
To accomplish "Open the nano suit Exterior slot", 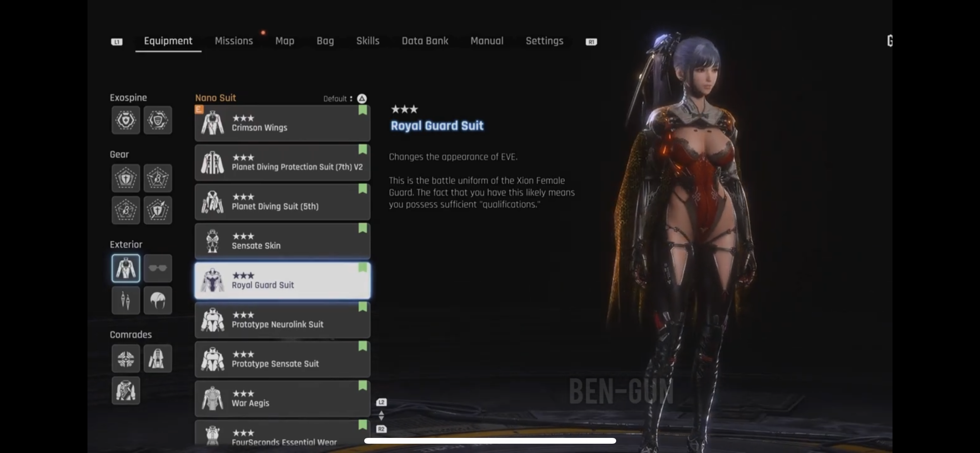I will pos(126,268).
